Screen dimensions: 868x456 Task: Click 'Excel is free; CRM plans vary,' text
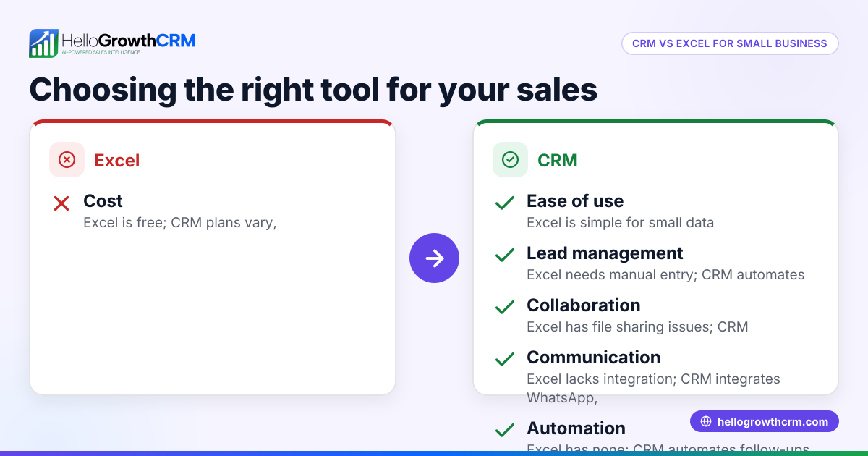tap(180, 222)
